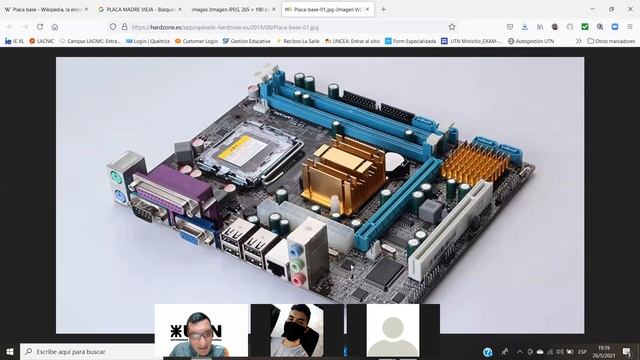The width and height of the screenshot is (640, 360).
Task: Open the Firefox application menu
Action: coord(630,27)
